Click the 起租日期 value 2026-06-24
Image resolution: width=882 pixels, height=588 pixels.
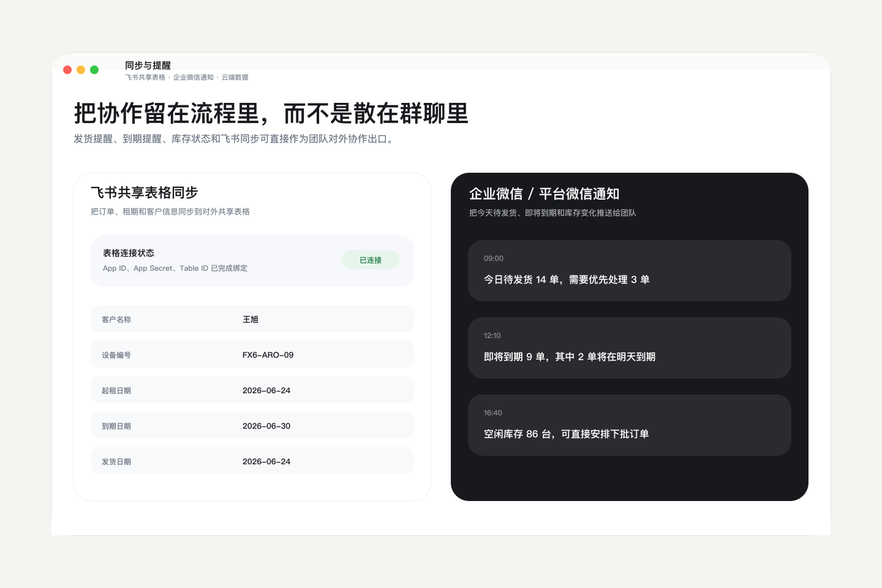click(266, 391)
